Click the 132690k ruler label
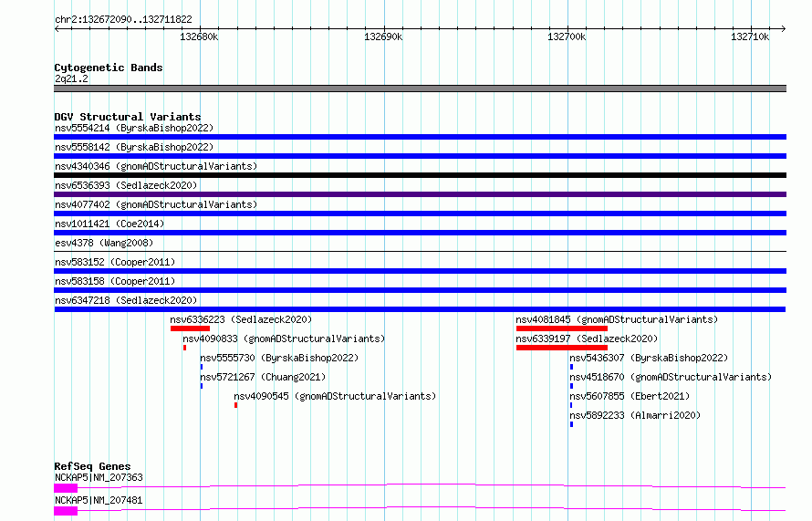Image resolution: width=812 pixels, height=521 pixels. (x=383, y=36)
